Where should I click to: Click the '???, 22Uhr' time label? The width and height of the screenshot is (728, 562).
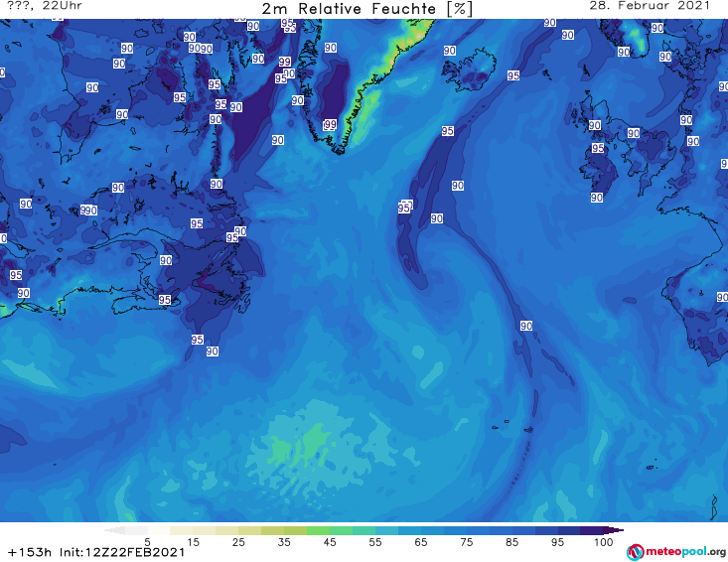click(45, 6)
